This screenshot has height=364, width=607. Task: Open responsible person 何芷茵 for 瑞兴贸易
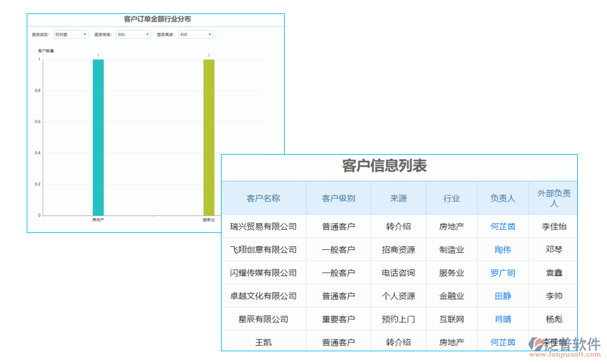(x=503, y=226)
